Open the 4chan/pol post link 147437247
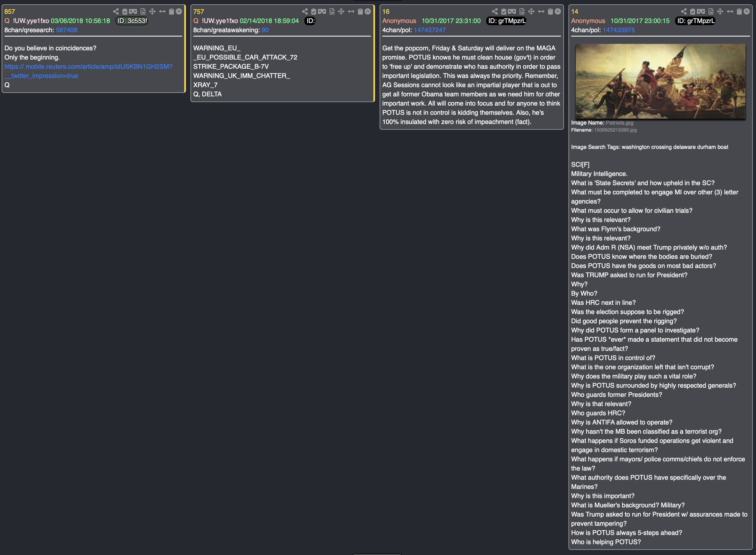Image resolution: width=756 pixels, height=555 pixels. tap(430, 30)
